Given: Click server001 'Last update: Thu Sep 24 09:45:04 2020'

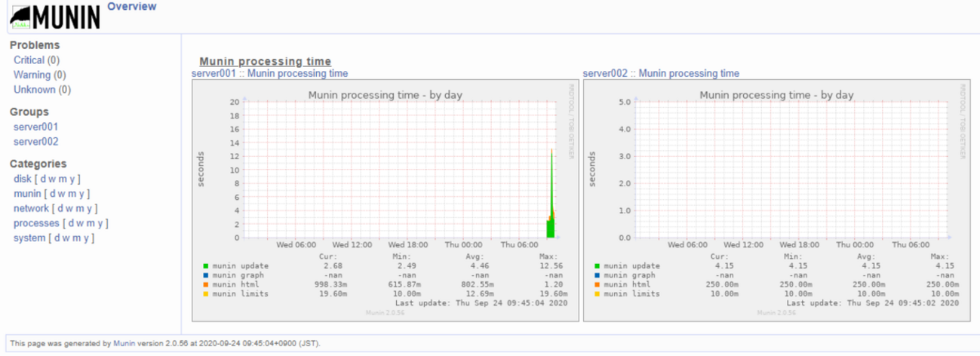Looking at the screenshot, I should coord(482,303).
